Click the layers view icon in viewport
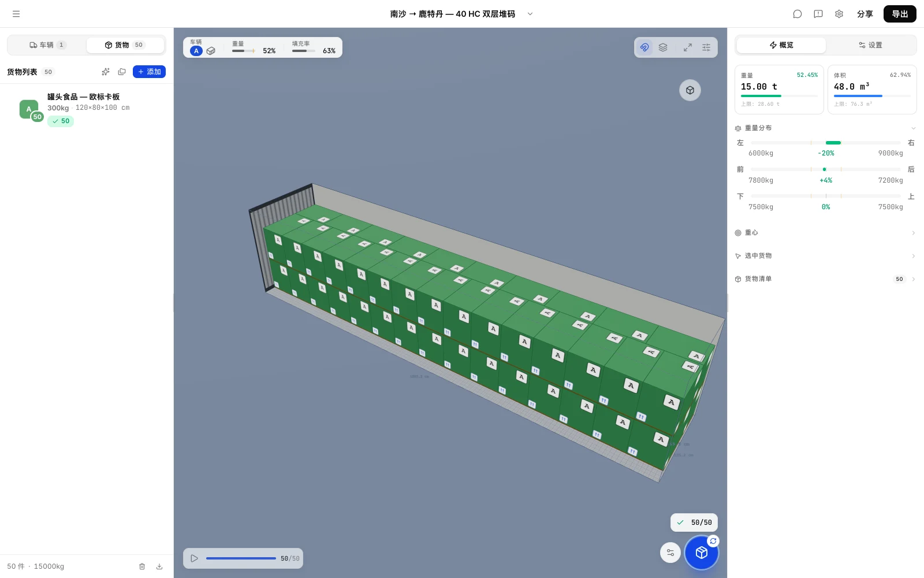This screenshot has height=578, width=924. pyautogui.click(x=663, y=47)
